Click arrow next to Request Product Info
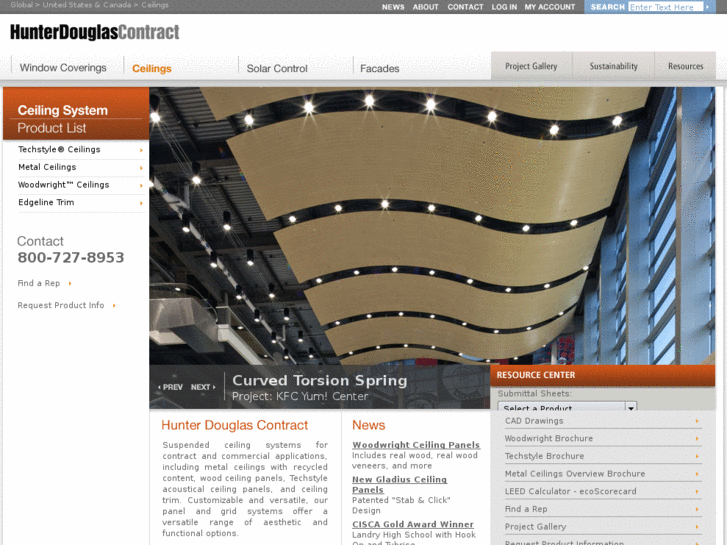727x545 pixels. pyautogui.click(x=114, y=306)
